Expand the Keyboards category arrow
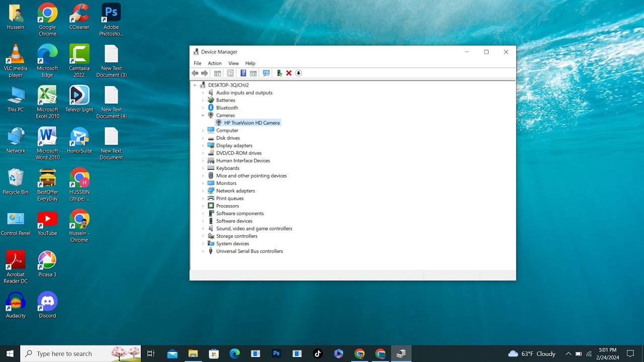 pyautogui.click(x=203, y=168)
